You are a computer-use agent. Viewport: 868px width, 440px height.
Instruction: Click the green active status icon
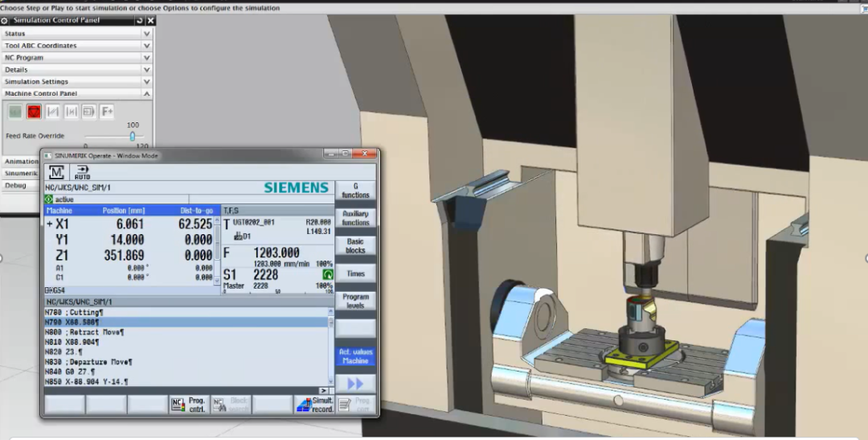pos(49,199)
